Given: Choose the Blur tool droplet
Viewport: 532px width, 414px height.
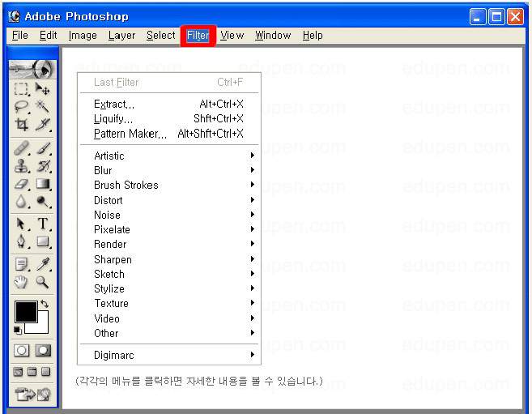Looking at the screenshot, I should [21, 202].
